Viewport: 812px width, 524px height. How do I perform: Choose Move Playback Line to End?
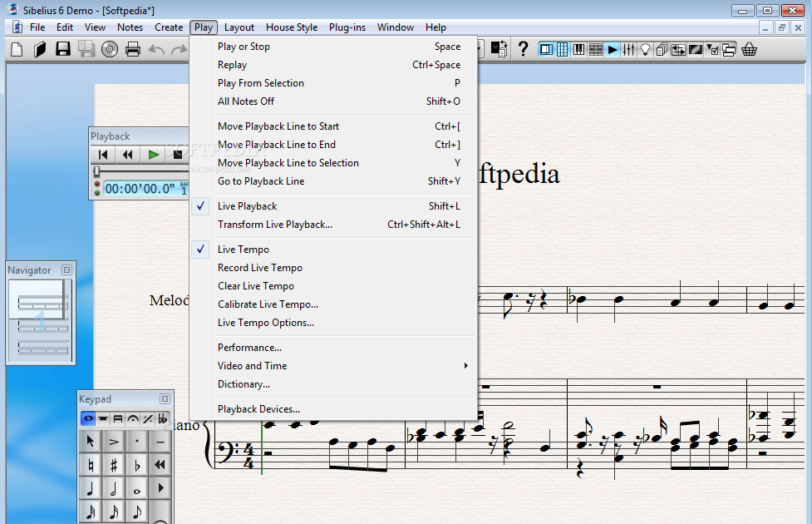pos(333,145)
